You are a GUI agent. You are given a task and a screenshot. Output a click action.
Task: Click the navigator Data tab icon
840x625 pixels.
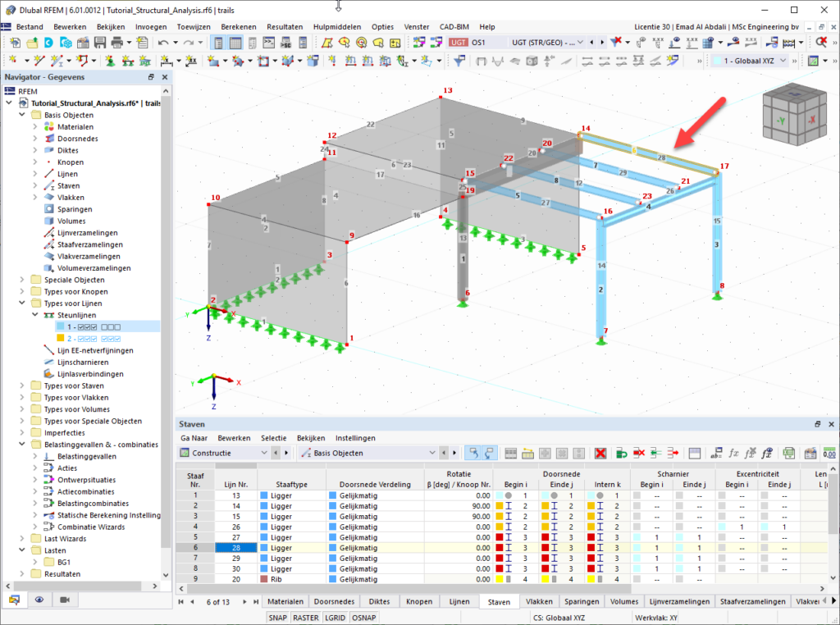14,600
